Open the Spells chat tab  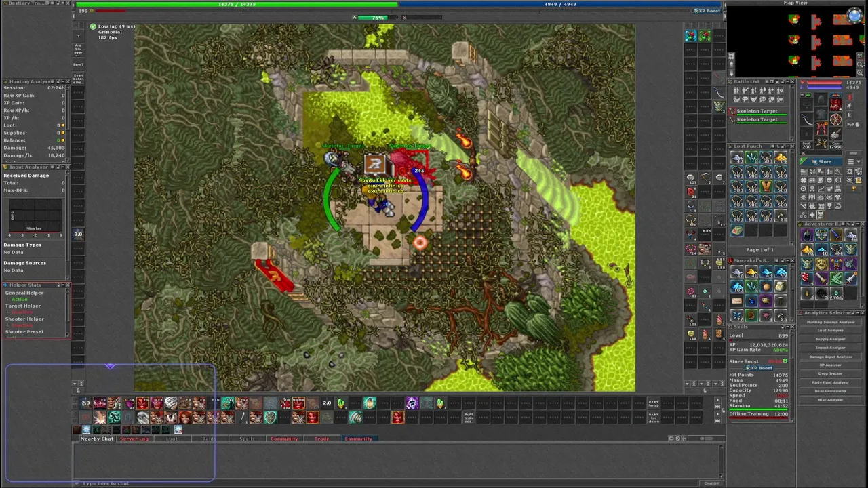pos(247,439)
